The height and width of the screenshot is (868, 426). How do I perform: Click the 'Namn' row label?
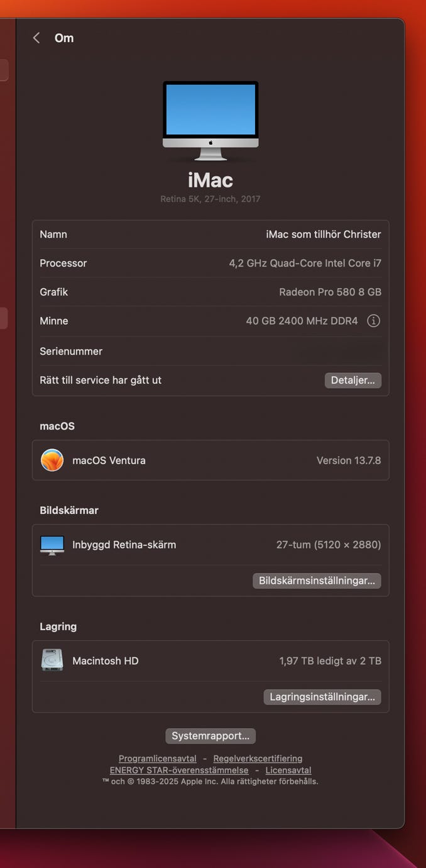[53, 234]
